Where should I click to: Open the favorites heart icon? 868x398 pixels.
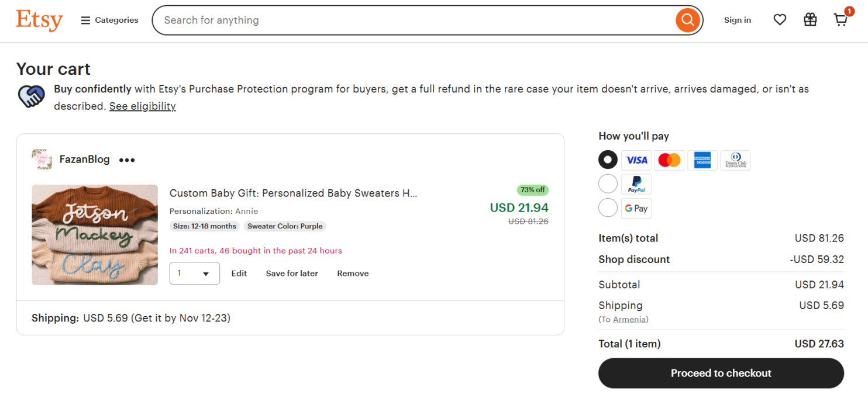(x=780, y=19)
